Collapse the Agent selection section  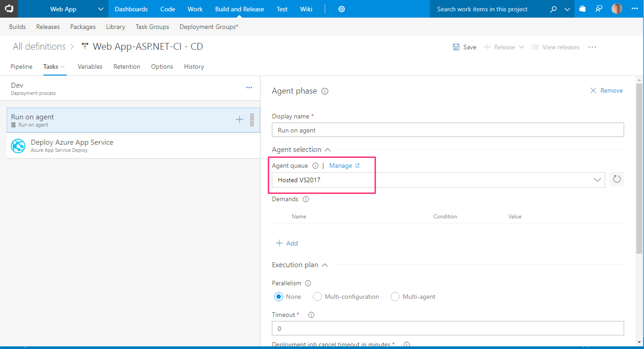click(327, 150)
